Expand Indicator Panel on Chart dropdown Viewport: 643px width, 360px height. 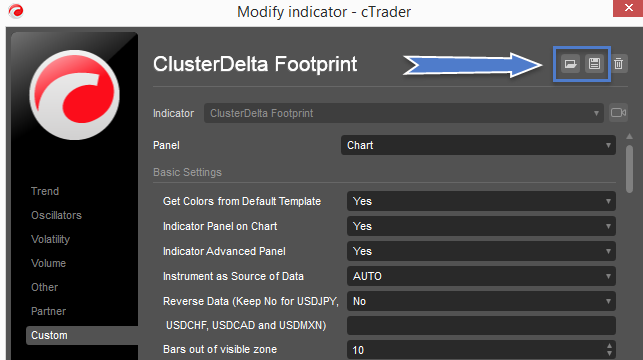[x=481, y=226]
